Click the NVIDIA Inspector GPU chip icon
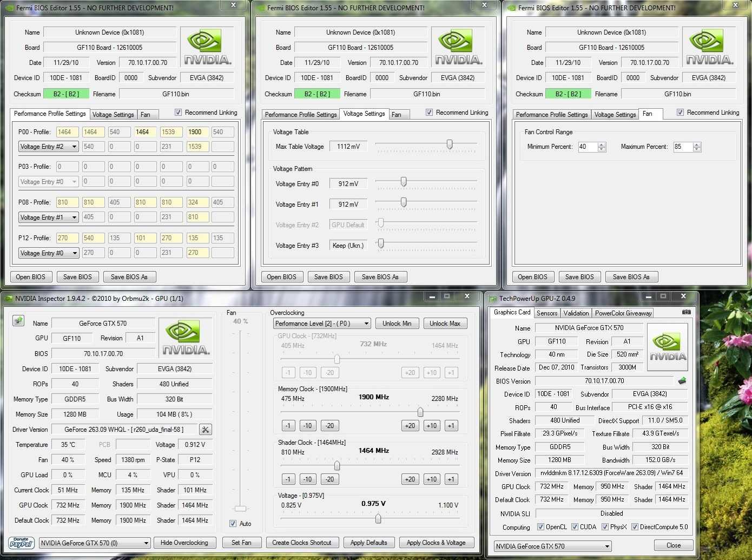Image resolution: width=752 pixels, height=560 pixels. coord(18,321)
